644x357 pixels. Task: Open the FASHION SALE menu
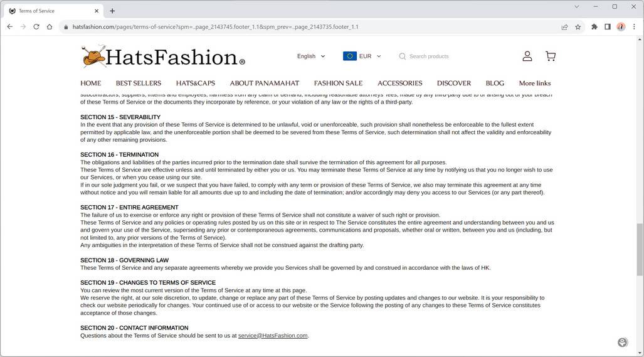click(338, 83)
